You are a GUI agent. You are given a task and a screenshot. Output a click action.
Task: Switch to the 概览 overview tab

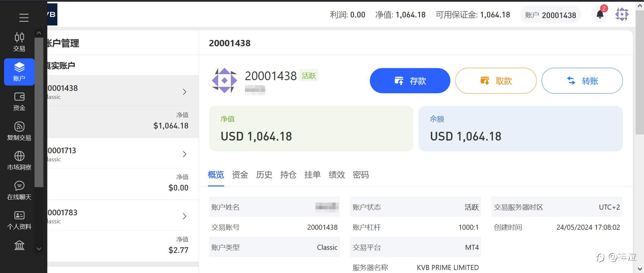(216, 175)
